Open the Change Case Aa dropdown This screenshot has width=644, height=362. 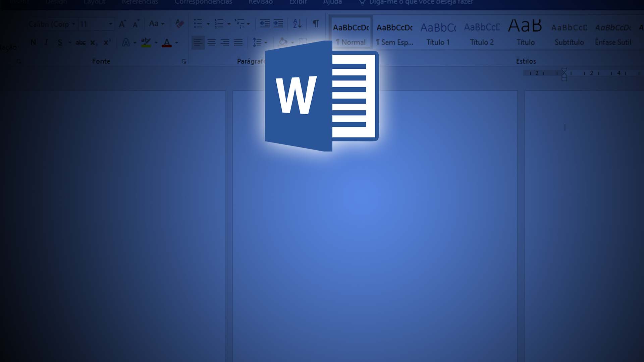157,24
